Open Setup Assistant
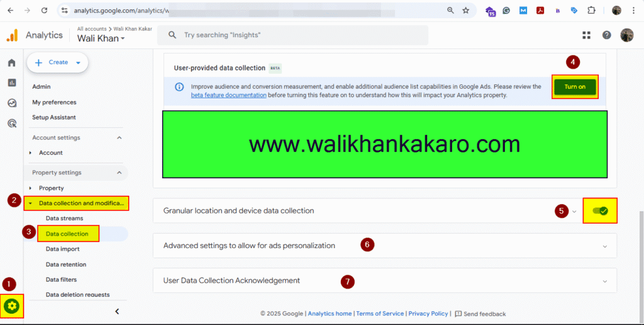Screen dimensions: 644x325 tap(54, 117)
